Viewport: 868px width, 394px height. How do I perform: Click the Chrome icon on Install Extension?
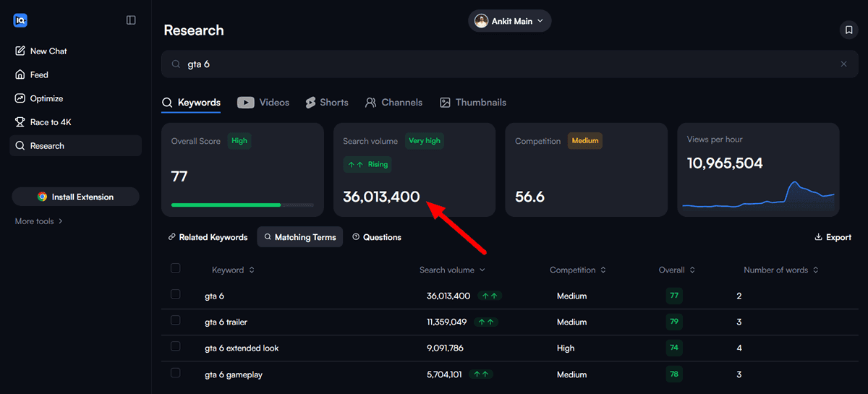point(43,197)
